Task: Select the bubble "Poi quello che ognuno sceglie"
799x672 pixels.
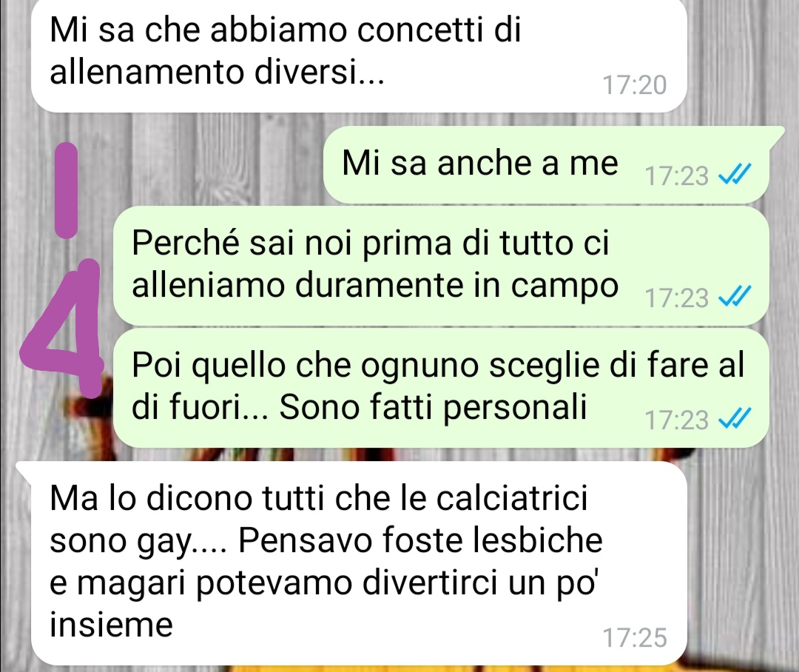Action: click(x=441, y=388)
